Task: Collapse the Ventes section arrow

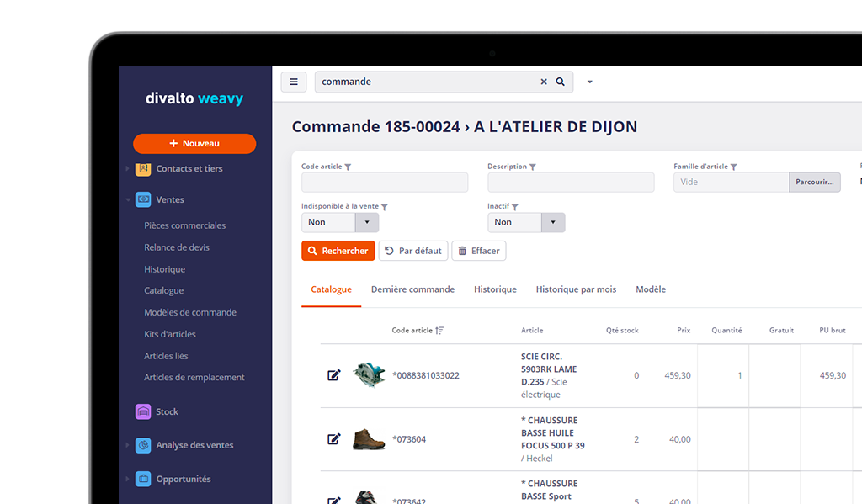Action: pyautogui.click(x=128, y=199)
